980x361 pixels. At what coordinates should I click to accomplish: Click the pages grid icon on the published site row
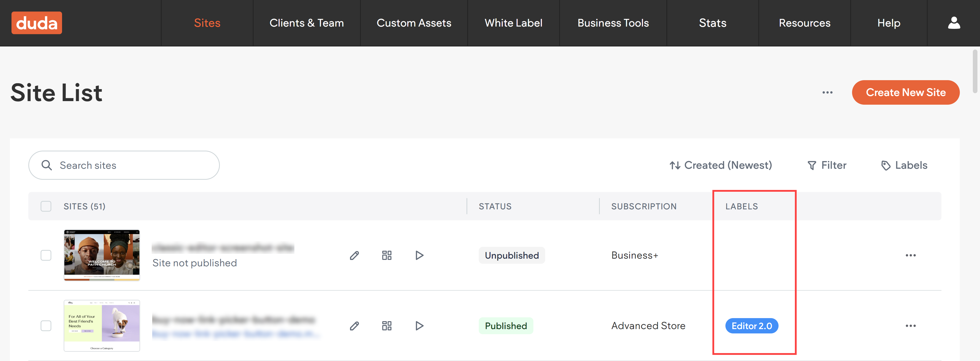(387, 326)
